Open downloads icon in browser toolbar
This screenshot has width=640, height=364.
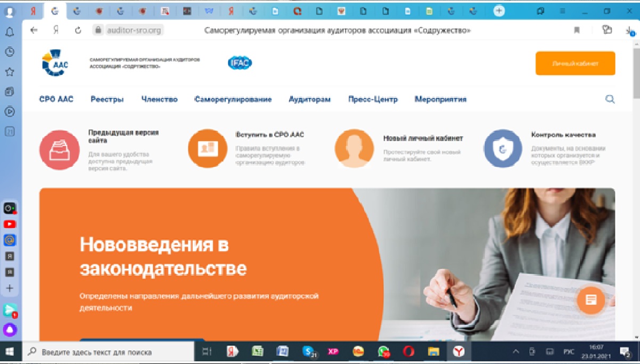[x=629, y=31]
